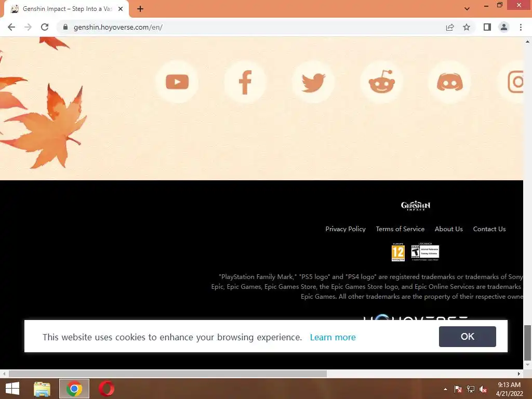
Task: Open a new browser tab
Action: pyautogui.click(x=140, y=9)
